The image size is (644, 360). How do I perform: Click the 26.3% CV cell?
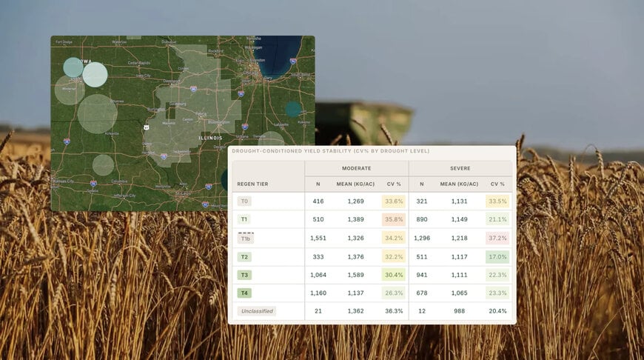click(x=394, y=293)
